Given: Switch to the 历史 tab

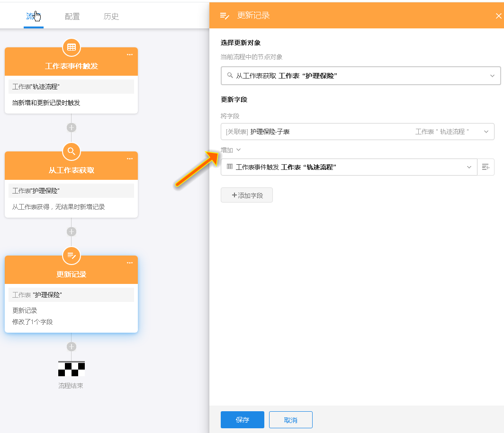Looking at the screenshot, I should 111,17.
